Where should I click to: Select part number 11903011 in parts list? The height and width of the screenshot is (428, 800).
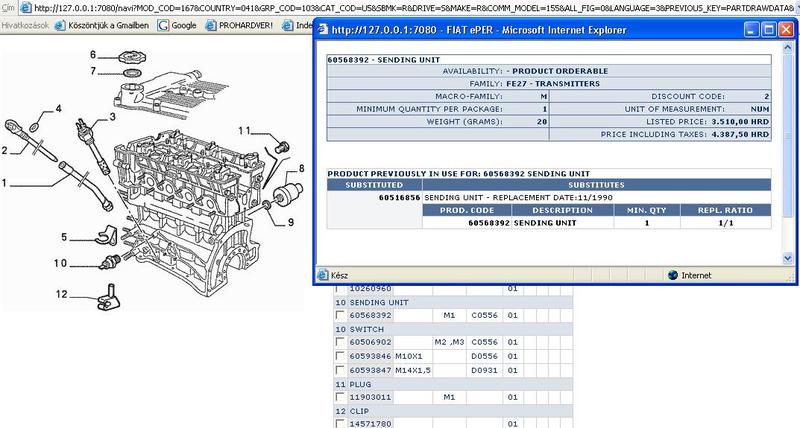pos(370,397)
